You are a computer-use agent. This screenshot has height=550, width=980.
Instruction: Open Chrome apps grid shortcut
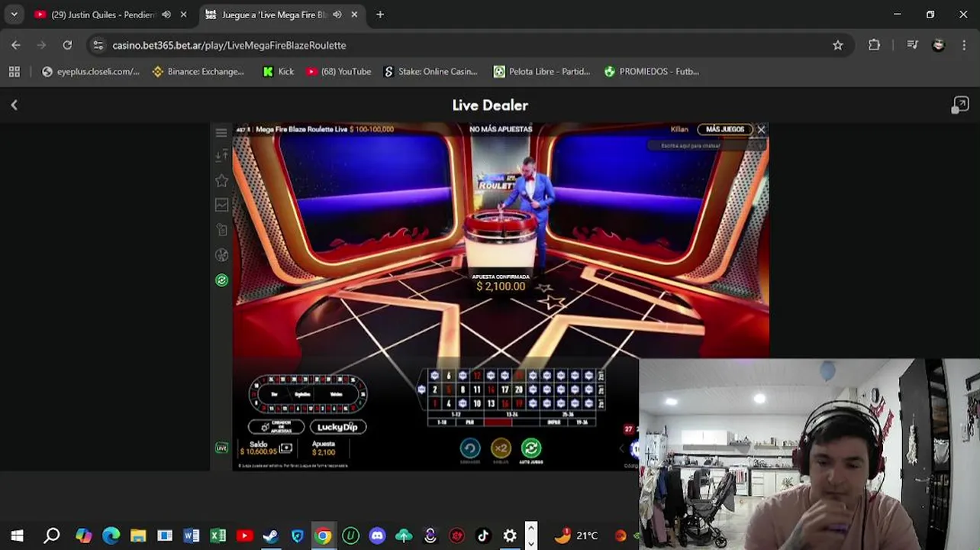(14, 72)
